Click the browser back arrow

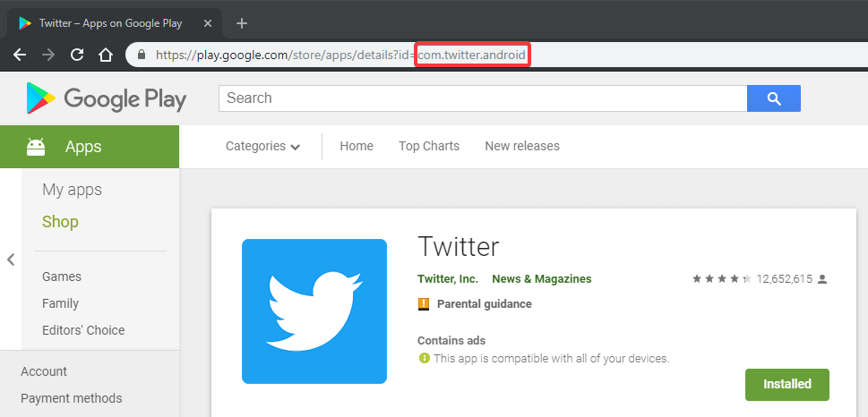click(x=20, y=55)
